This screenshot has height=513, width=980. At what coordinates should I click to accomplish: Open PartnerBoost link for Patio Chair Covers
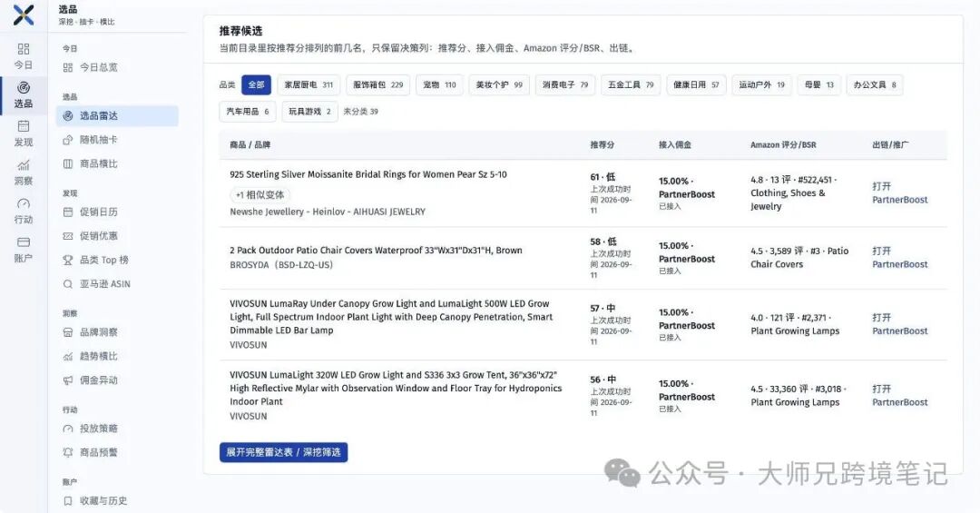coord(900,264)
